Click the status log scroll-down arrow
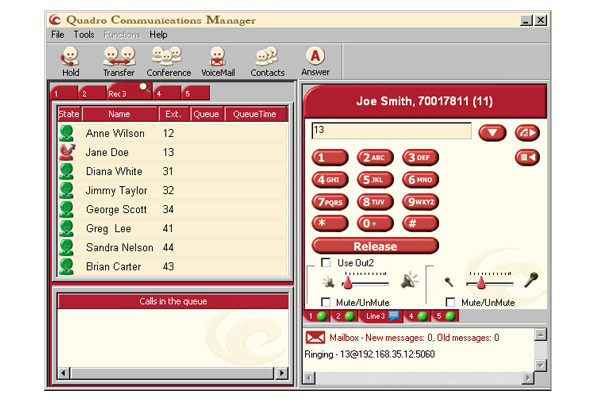The image size is (600, 400). click(x=540, y=365)
